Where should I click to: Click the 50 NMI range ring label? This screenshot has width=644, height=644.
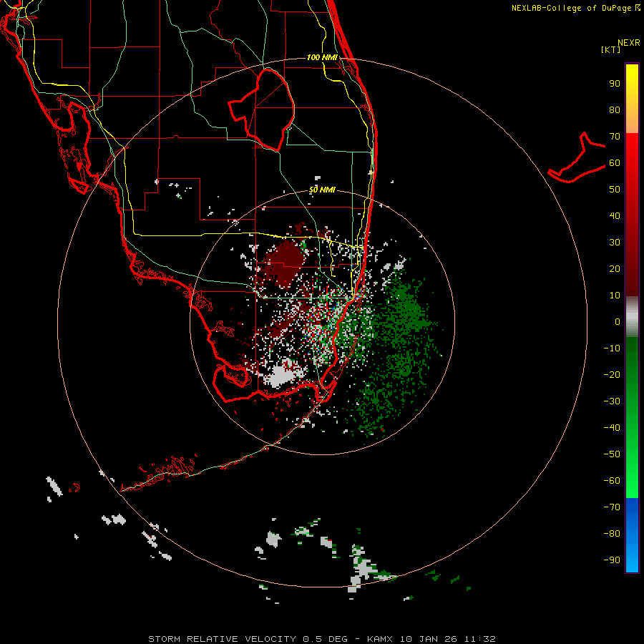coord(322,190)
